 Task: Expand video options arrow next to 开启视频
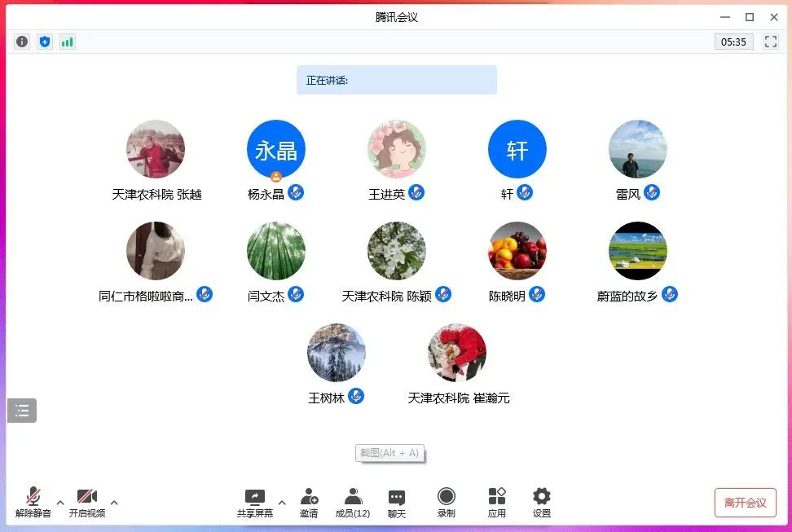point(114,502)
